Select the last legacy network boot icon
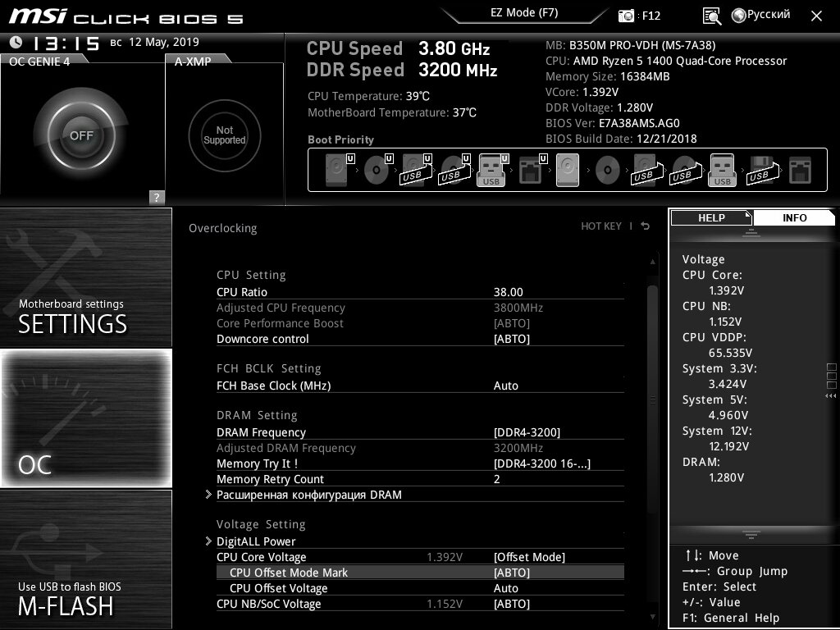 (801, 170)
